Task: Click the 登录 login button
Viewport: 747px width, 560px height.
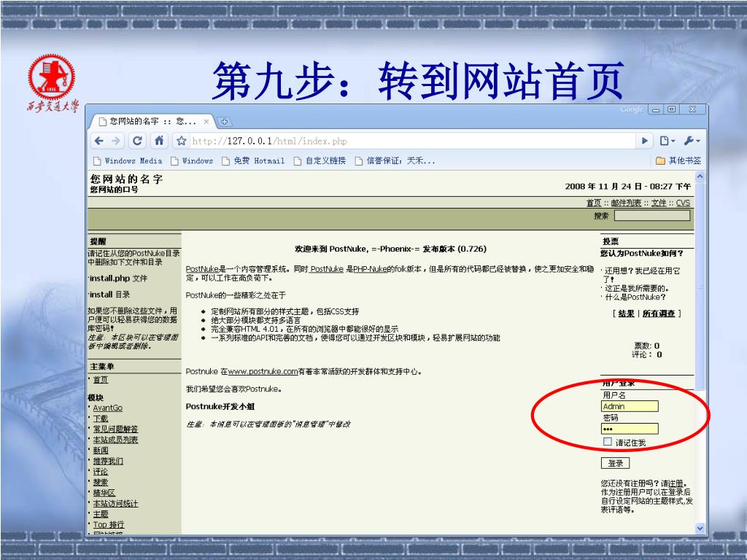Action: coord(615,463)
